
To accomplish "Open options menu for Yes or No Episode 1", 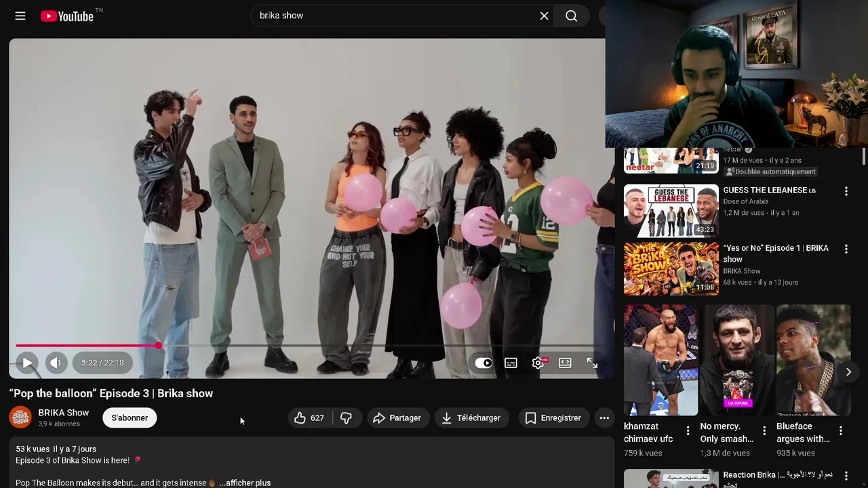I will point(846,249).
